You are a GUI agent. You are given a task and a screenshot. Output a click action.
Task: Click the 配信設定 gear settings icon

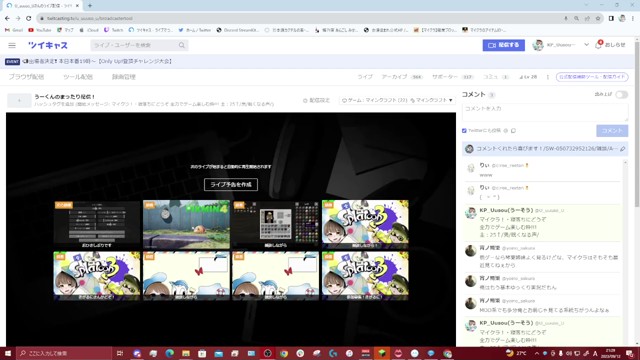click(305, 100)
